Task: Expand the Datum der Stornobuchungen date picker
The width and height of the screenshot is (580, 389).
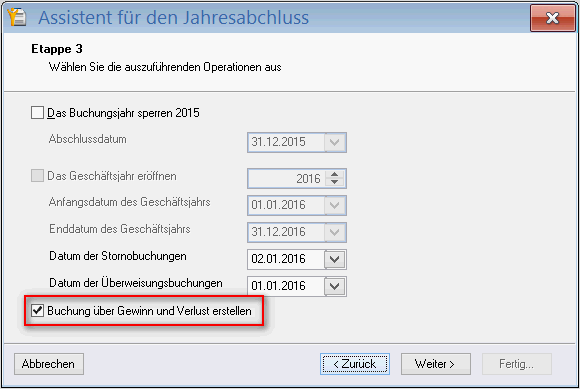Action: coord(335,259)
